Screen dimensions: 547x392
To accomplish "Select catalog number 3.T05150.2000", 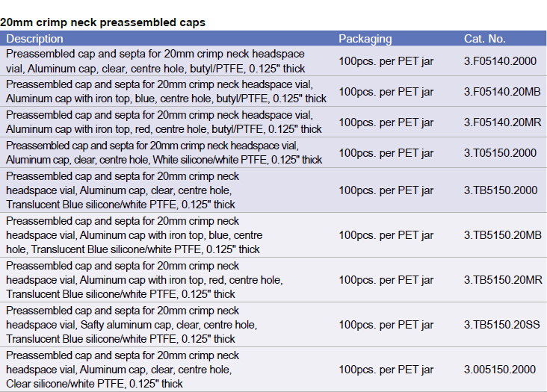I will (x=500, y=153).
